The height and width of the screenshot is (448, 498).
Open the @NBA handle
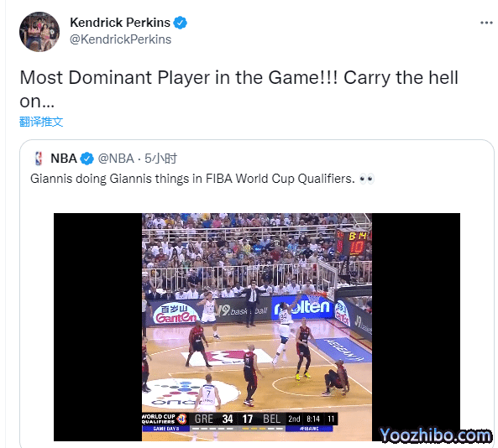116,159
